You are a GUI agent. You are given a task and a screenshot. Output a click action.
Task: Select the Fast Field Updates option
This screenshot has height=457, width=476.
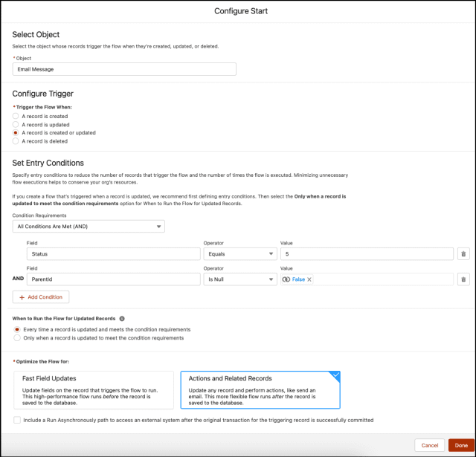tap(93, 389)
